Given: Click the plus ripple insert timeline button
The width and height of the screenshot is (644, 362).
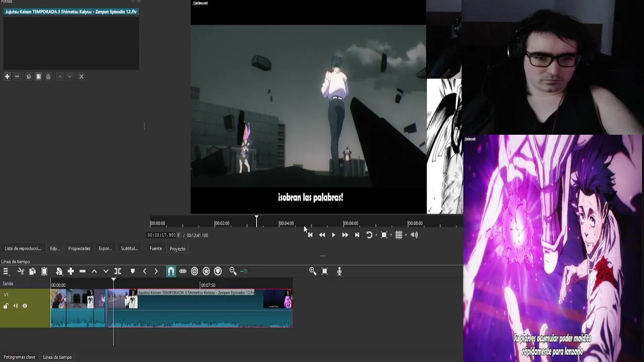Looking at the screenshot, I should 70,271.
